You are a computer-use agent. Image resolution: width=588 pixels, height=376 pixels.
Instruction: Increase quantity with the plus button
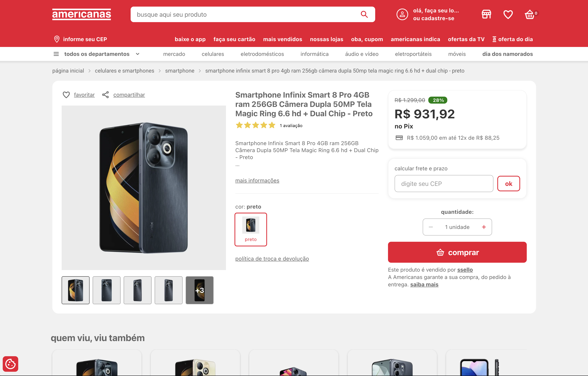tap(484, 227)
